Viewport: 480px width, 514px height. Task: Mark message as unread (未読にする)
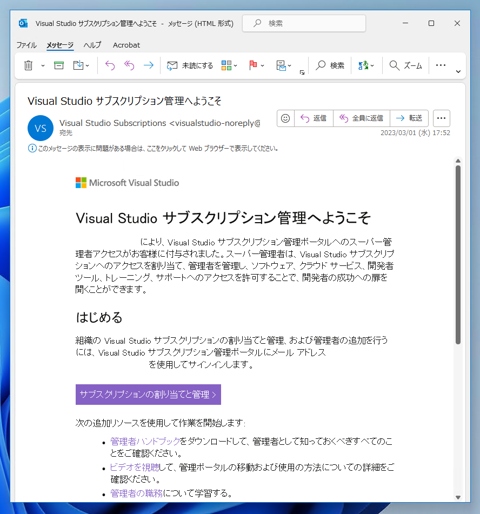[190, 65]
